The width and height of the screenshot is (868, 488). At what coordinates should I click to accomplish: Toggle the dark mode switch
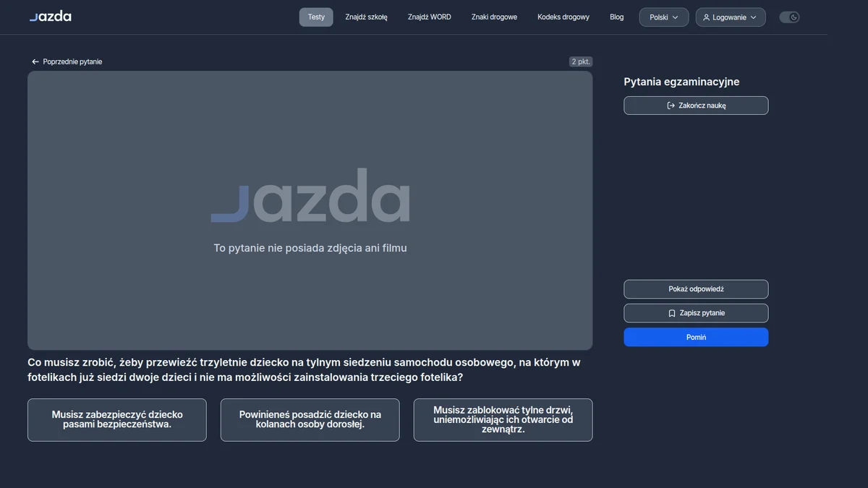(x=789, y=17)
